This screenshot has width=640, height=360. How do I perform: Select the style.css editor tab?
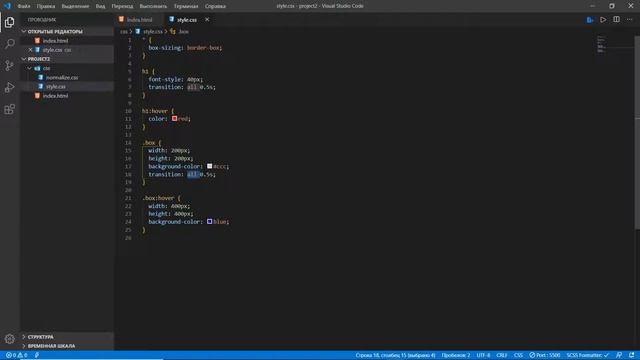(187, 20)
